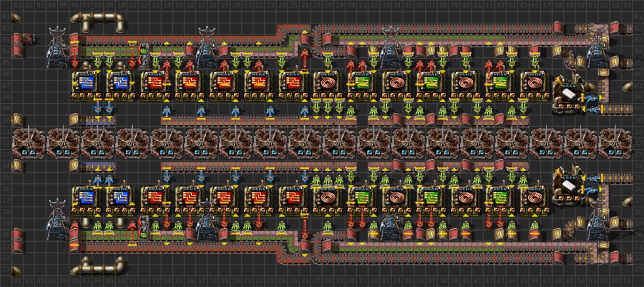
Task: Click yellow underground belt column 06 row 14
Action: (x=74, y=166)
